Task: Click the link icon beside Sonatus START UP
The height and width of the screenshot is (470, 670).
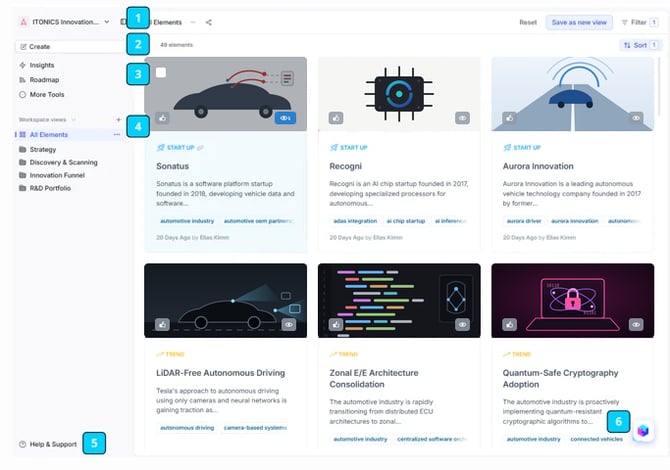Action: 200,148
